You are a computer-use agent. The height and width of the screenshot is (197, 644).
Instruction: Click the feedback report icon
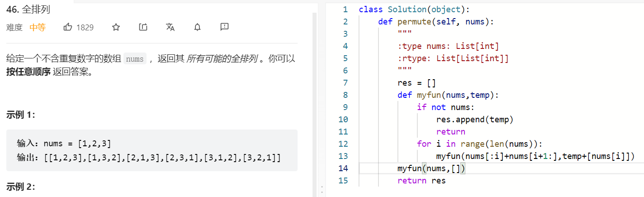pyautogui.click(x=224, y=27)
